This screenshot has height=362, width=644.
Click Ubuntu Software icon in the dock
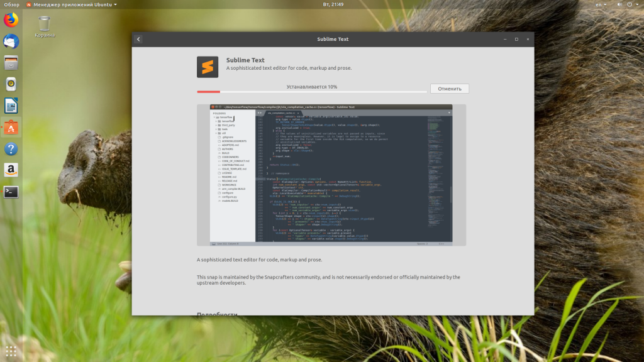(x=11, y=128)
